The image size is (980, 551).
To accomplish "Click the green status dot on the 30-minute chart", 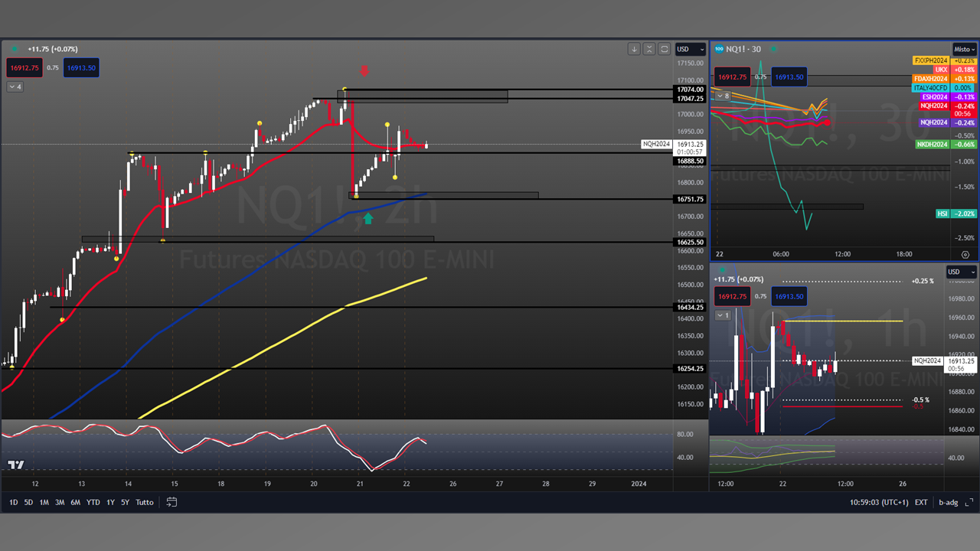I will click(x=773, y=49).
